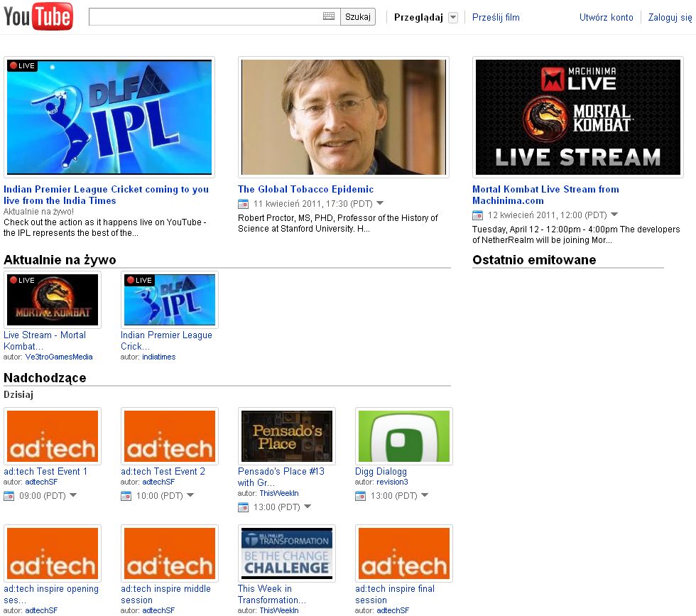This screenshot has height=616, width=696.
Task: Click calendar icon next to 12 kwiecień 2011
Action: (x=477, y=215)
